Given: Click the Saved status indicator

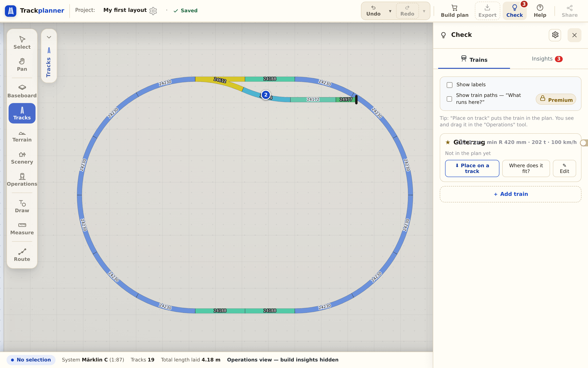Looking at the screenshot, I should tap(185, 11).
